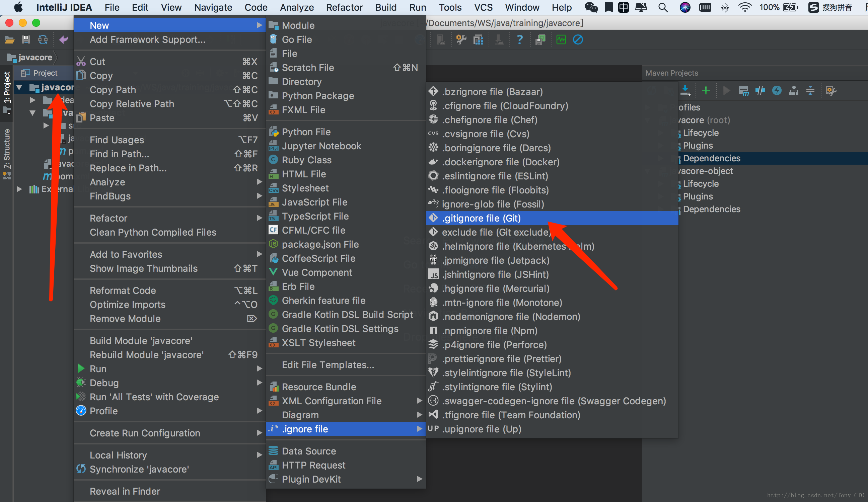
Task: Expand Plugin DevKit submenu
Action: 346,479
